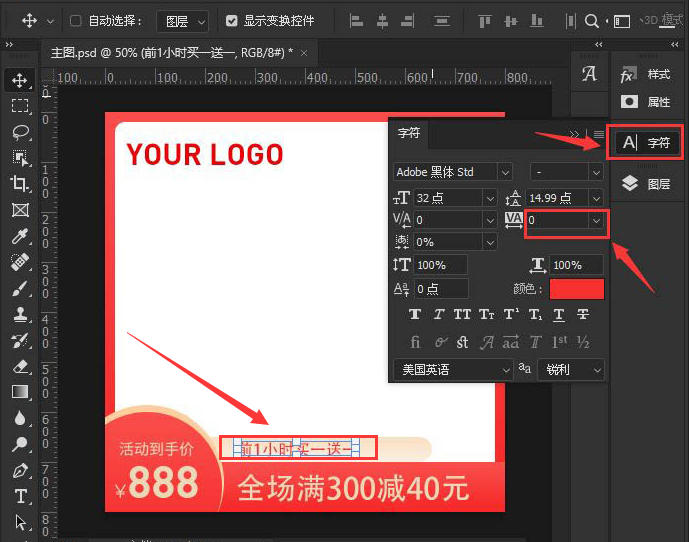Select the 字符 panel tab
Viewport: 689px width, 542px height.
point(409,133)
